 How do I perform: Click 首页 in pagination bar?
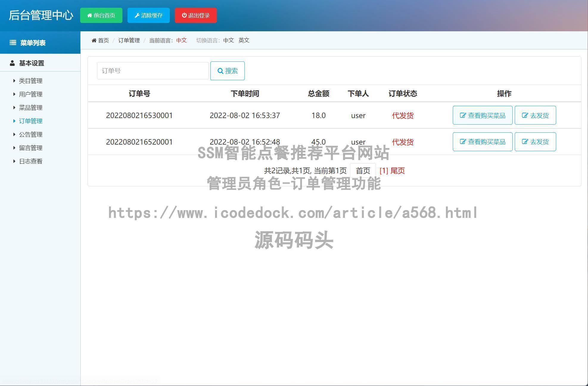363,171
